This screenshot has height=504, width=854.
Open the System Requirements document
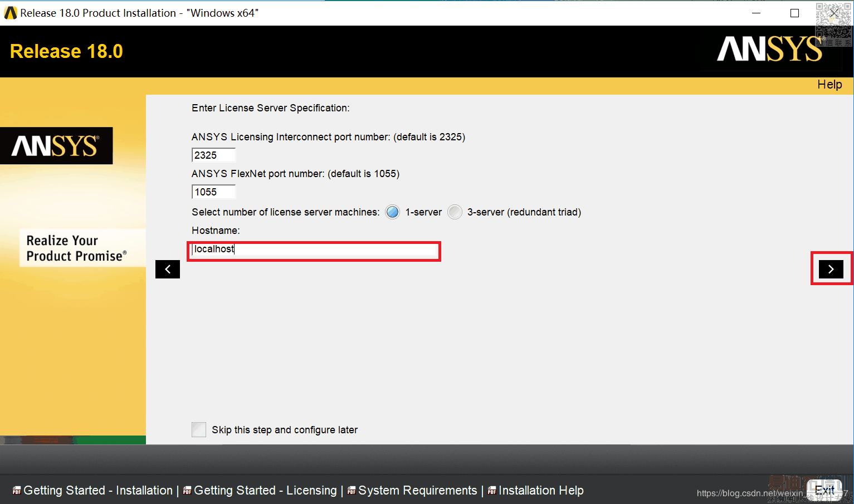click(x=418, y=491)
